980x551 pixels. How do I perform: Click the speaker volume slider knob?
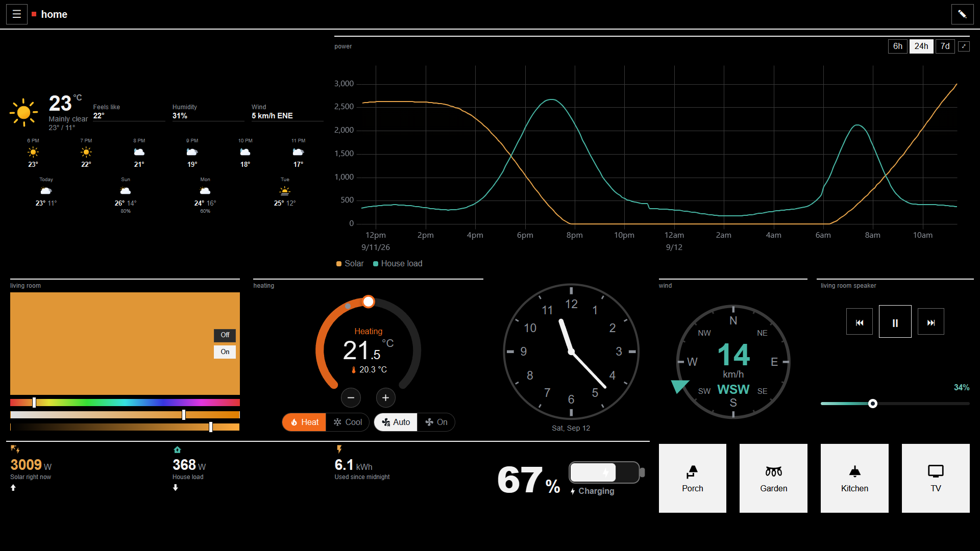point(873,404)
